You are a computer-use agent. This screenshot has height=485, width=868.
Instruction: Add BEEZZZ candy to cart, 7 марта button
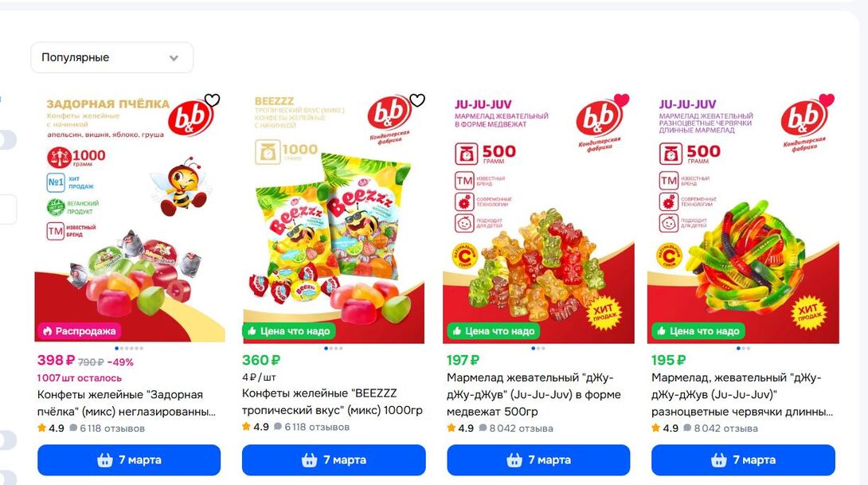334,460
